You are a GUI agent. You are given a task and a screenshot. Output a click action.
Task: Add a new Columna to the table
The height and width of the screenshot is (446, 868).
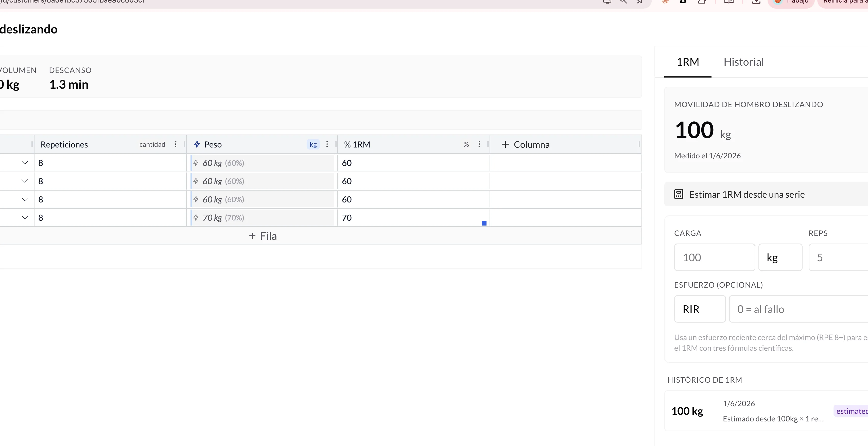click(x=526, y=144)
